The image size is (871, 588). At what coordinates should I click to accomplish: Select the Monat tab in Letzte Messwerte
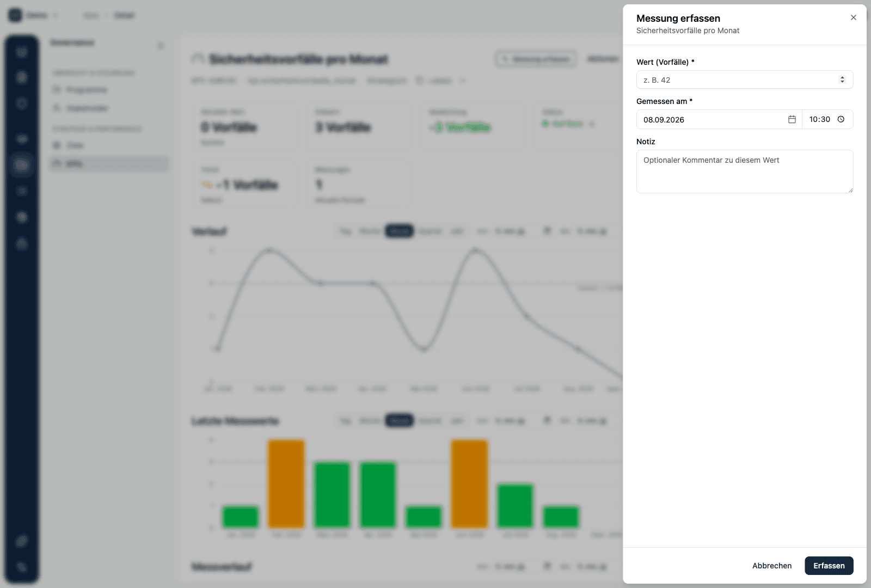pos(400,421)
